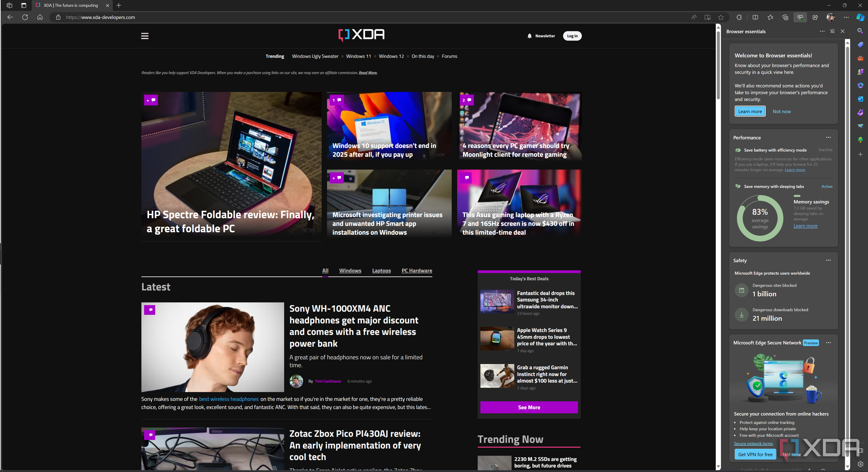Open the Windows Ugly Sweater trending link
Image resolution: width=868 pixels, height=472 pixels.
[315, 56]
